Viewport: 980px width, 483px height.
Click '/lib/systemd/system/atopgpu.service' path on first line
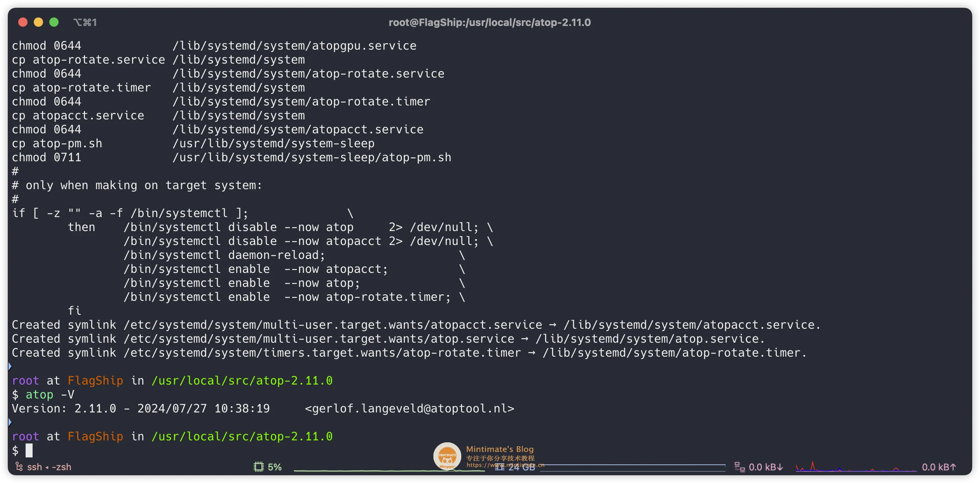pyautogui.click(x=294, y=46)
